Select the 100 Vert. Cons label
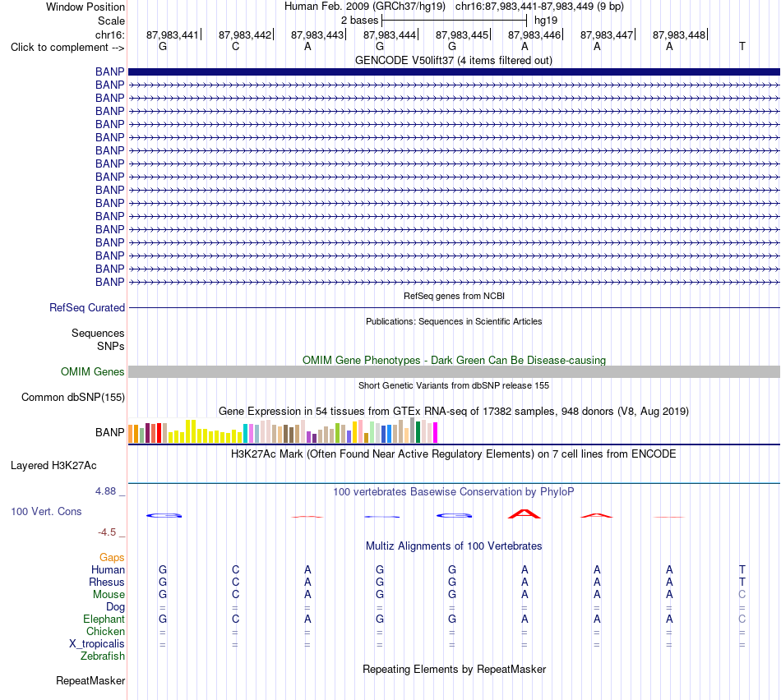Screen dimensions: 781x700 (46, 511)
